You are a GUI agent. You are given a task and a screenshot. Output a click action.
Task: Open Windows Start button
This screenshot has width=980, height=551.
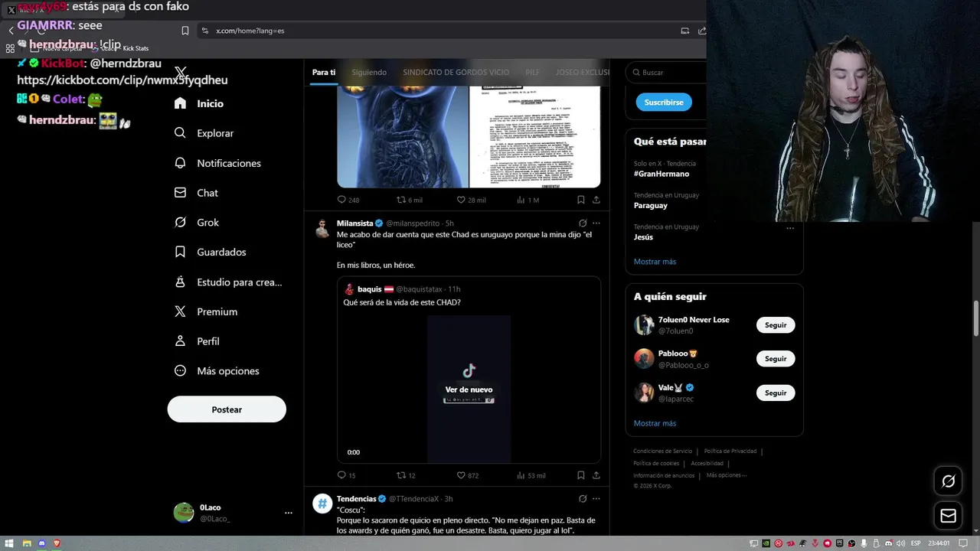[9, 543]
